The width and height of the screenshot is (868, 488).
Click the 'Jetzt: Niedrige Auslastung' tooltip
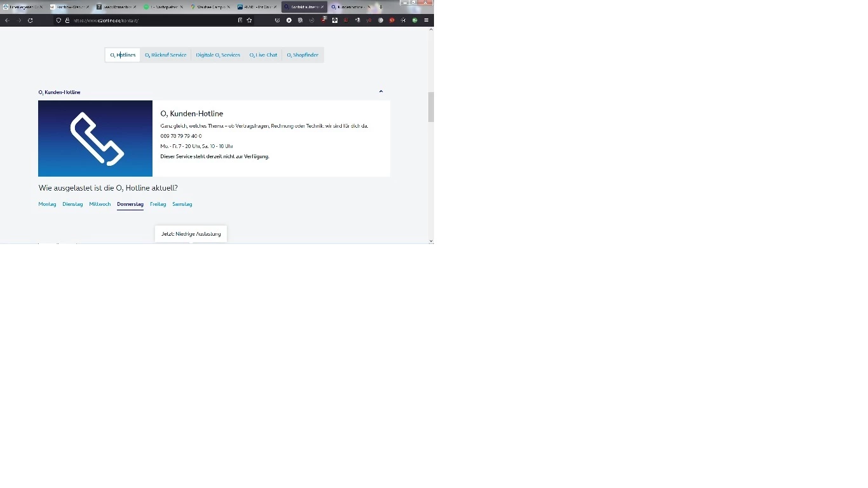click(x=191, y=234)
